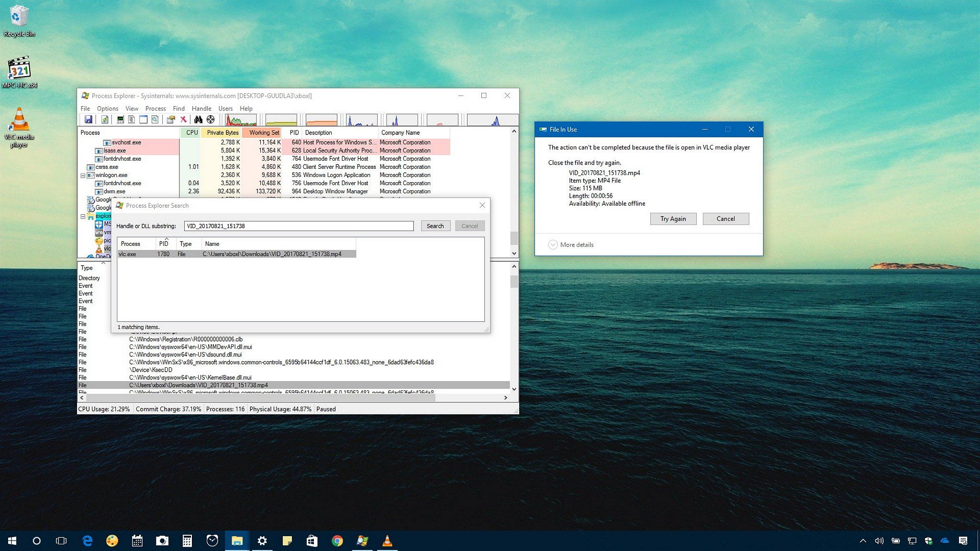Click the Process Explorer icon in the taskbar

[362, 541]
